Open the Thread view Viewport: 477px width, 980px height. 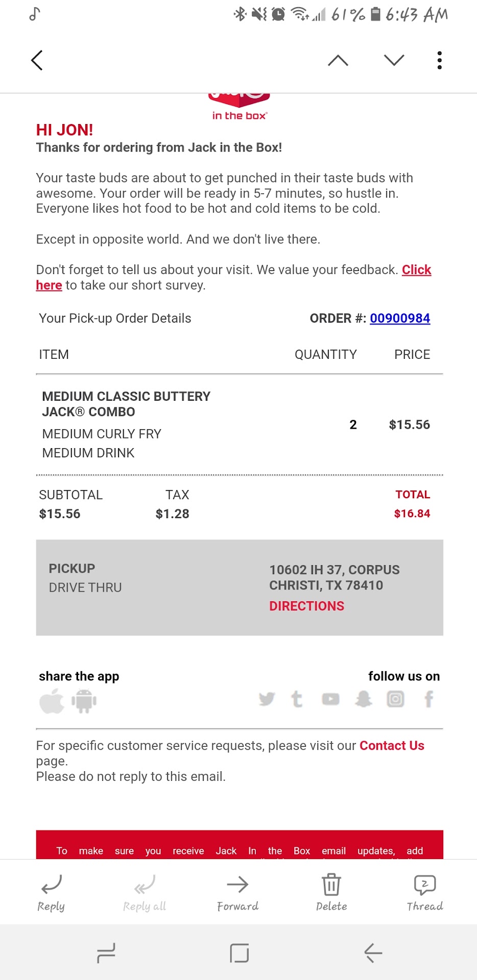pos(424,892)
